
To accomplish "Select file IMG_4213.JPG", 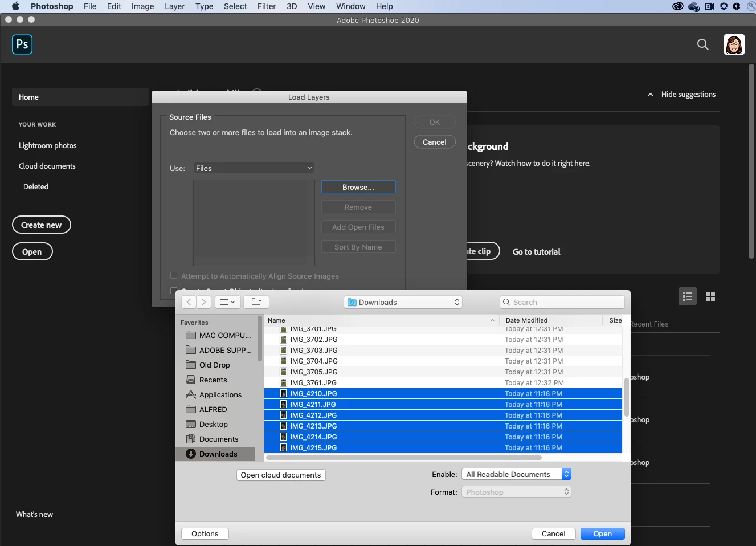I will pyautogui.click(x=443, y=426).
